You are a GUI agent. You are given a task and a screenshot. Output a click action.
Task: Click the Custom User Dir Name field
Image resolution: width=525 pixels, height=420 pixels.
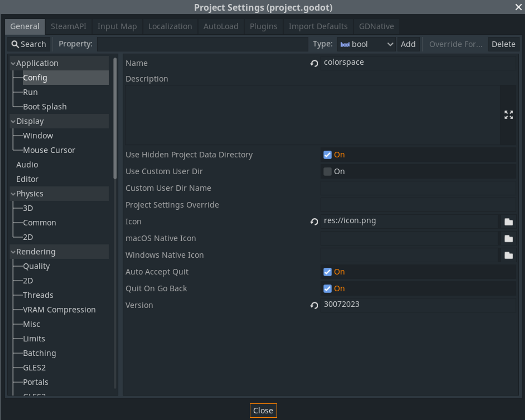tap(418, 188)
